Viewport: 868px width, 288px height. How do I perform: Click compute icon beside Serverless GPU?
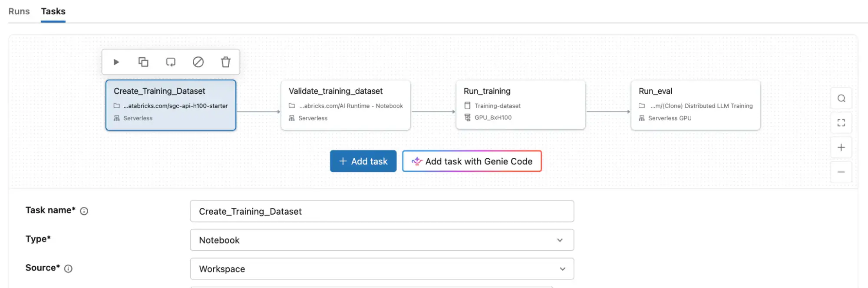point(642,118)
